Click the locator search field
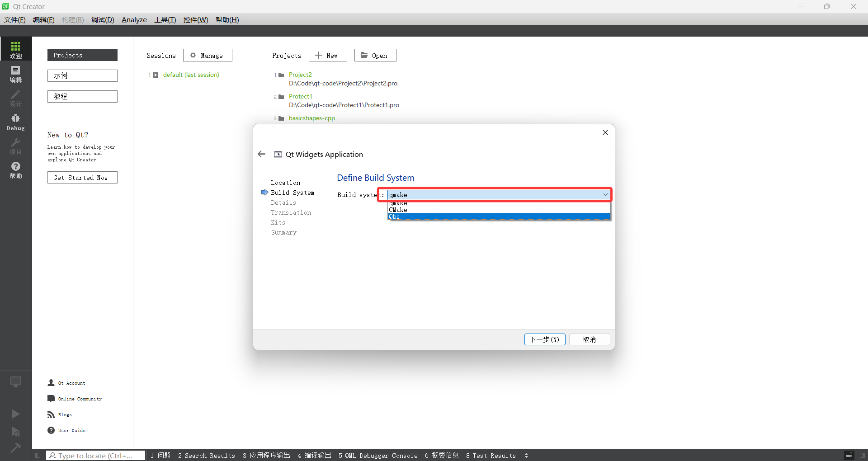Viewport: 868px width, 461px height. tap(96, 456)
